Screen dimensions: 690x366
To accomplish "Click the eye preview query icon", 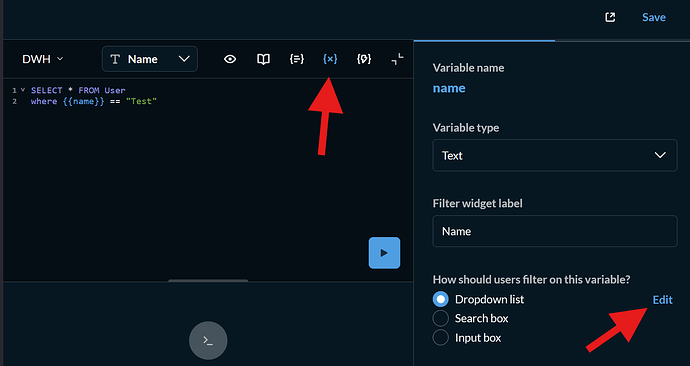I will click(230, 59).
